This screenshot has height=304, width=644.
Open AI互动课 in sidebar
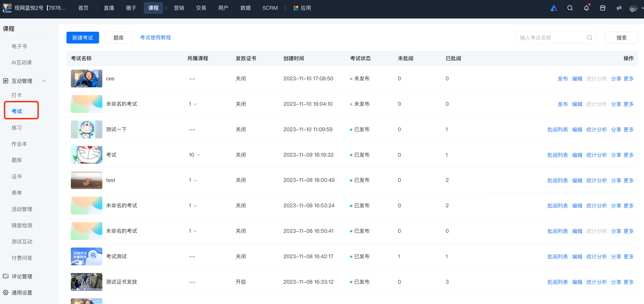tap(22, 62)
